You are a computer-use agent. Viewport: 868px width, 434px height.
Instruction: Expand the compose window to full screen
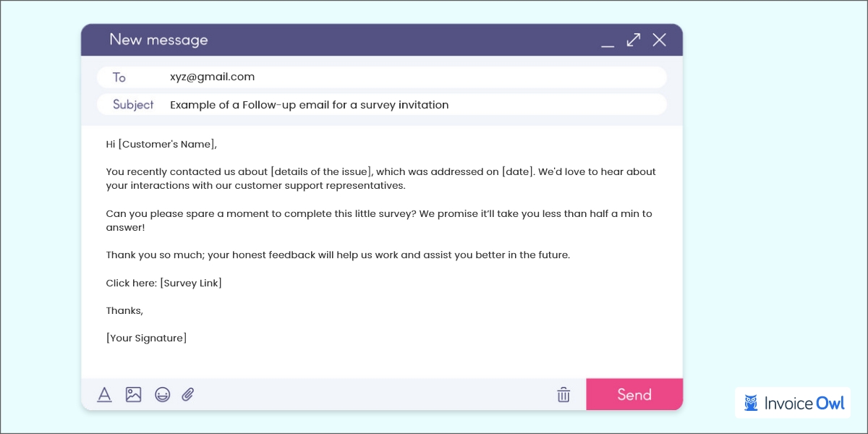coord(633,40)
